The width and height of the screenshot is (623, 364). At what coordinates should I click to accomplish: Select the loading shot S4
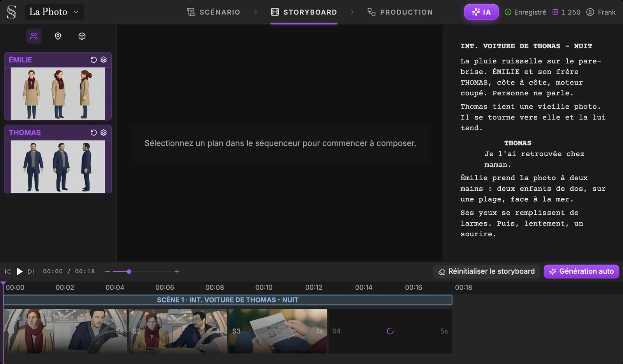pos(390,331)
